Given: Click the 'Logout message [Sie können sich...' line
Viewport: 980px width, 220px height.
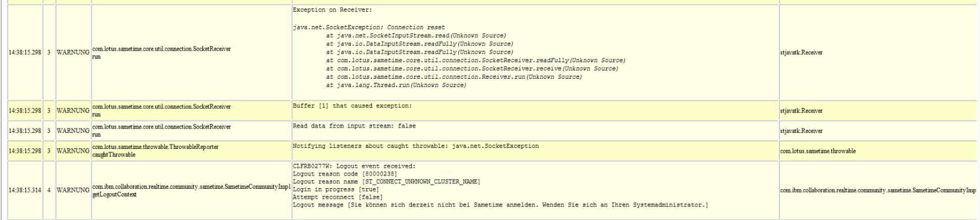Looking at the screenshot, I should [x=501, y=205].
